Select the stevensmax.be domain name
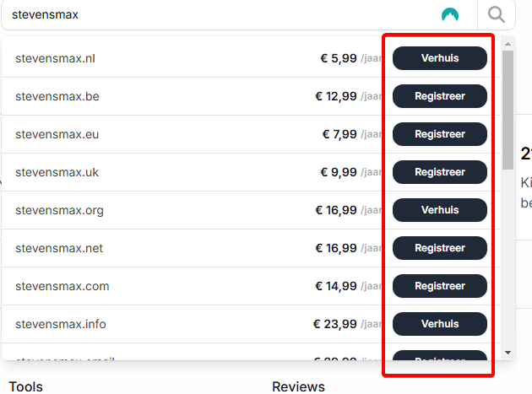 coord(57,96)
